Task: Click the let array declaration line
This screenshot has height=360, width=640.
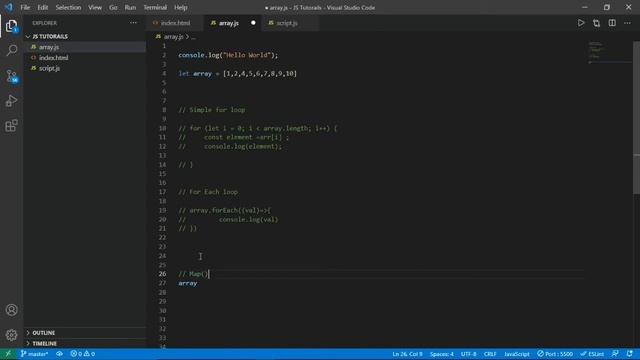Action: pyautogui.click(x=238, y=73)
